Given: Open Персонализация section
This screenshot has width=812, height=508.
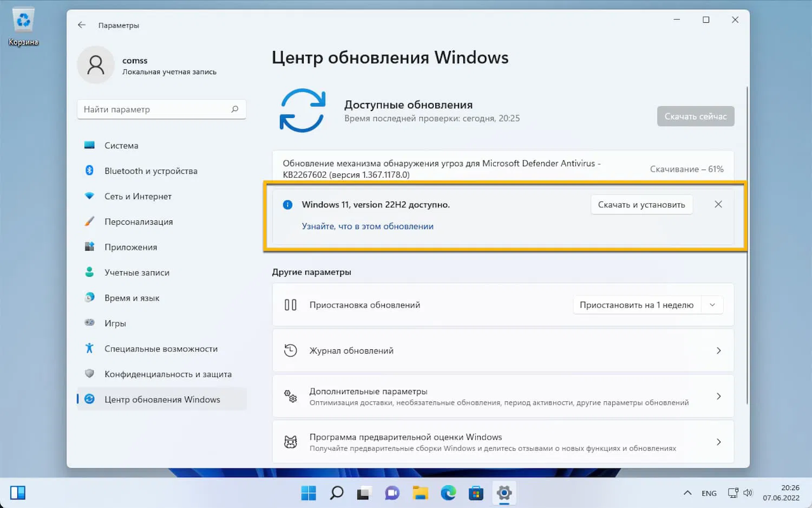Looking at the screenshot, I should pyautogui.click(x=162, y=222).
